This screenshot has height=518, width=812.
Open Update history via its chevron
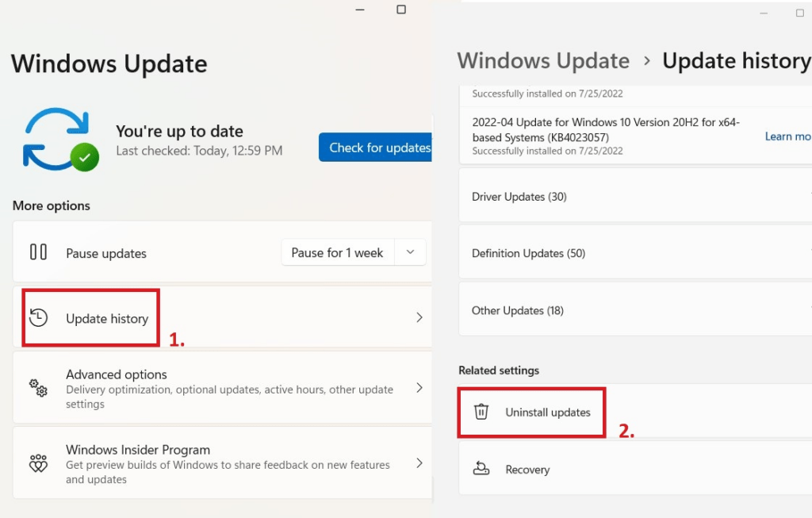pos(419,317)
